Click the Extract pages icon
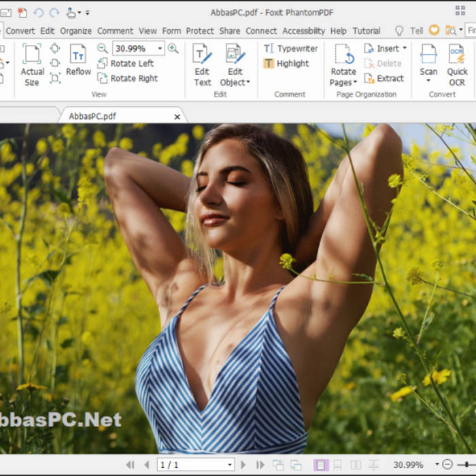 click(384, 78)
